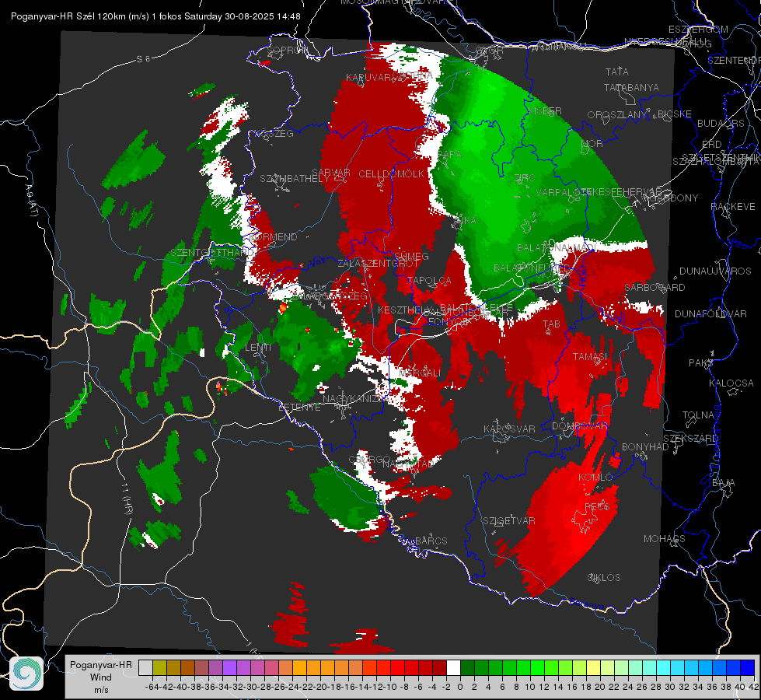Click the BAJA town label
The image size is (761, 700).
point(724,483)
